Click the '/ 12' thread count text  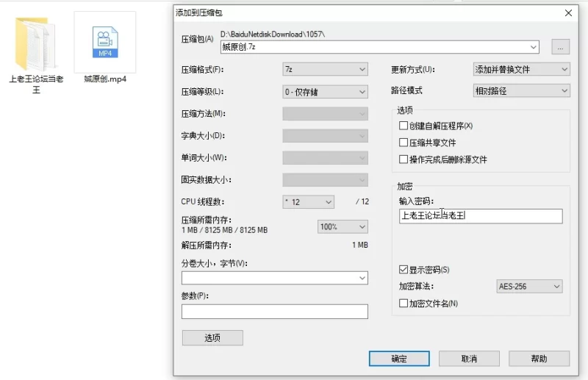pos(362,202)
